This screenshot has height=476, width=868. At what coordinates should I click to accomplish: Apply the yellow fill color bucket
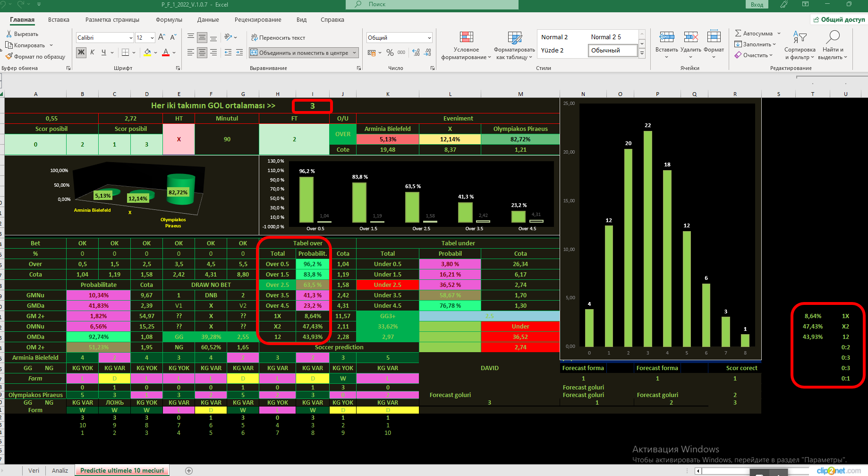[x=147, y=52]
